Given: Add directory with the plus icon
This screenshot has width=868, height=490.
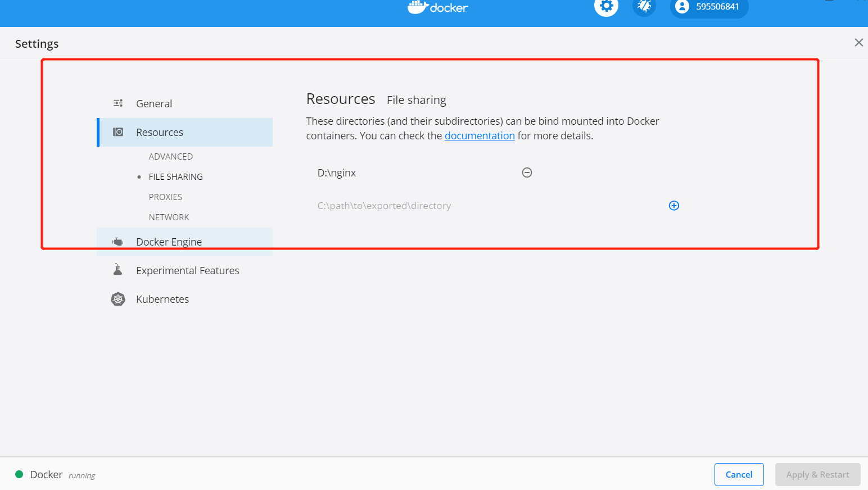Looking at the screenshot, I should pyautogui.click(x=674, y=206).
